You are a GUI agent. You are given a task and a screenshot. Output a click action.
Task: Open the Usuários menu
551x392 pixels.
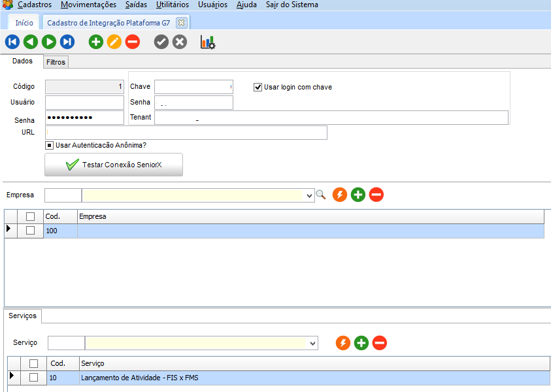click(x=212, y=5)
